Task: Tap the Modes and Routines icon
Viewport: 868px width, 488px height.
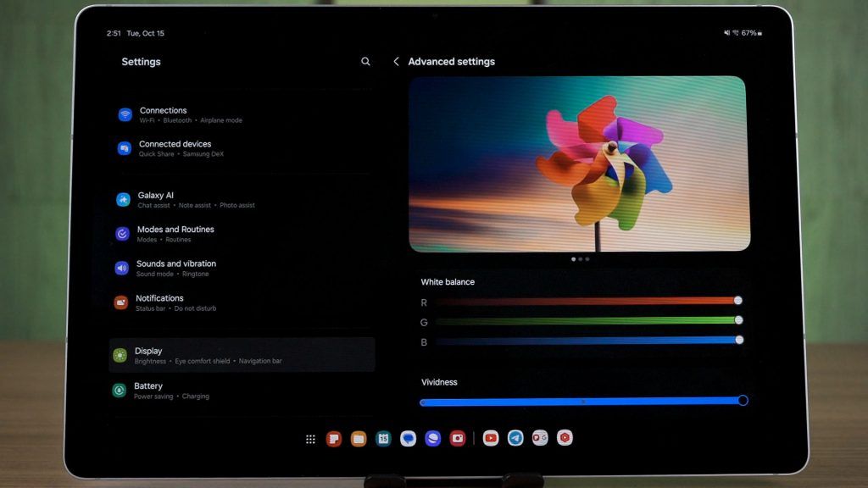Action: click(x=122, y=234)
